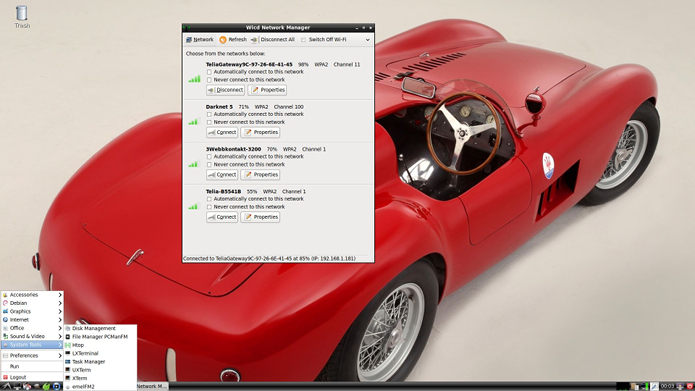The width and height of the screenshot is (695, 391).
Task: Click the show desktop monitor icon on taskbar
Action: click(17, 387)
